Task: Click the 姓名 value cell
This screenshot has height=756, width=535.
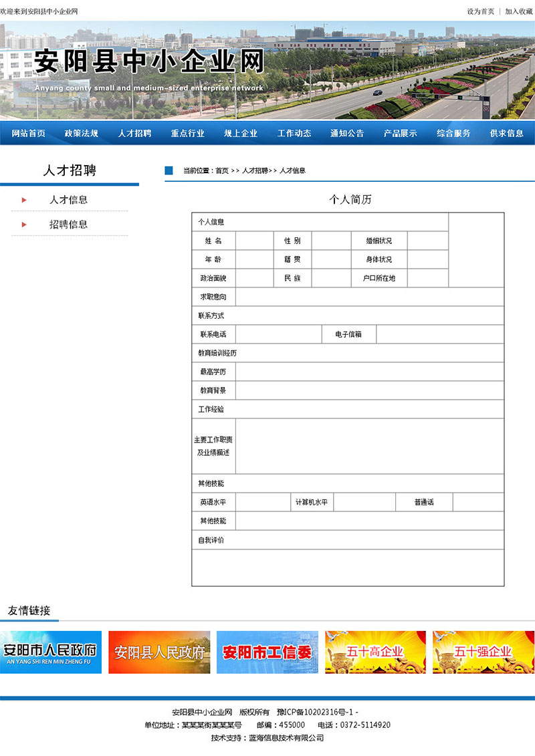Action: 254,241
